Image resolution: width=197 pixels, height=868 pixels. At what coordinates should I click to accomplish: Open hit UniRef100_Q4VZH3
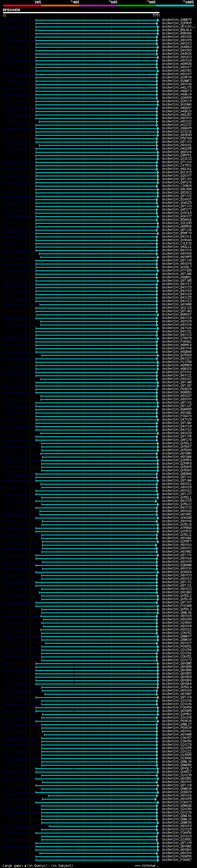click(x=177, y=50)
